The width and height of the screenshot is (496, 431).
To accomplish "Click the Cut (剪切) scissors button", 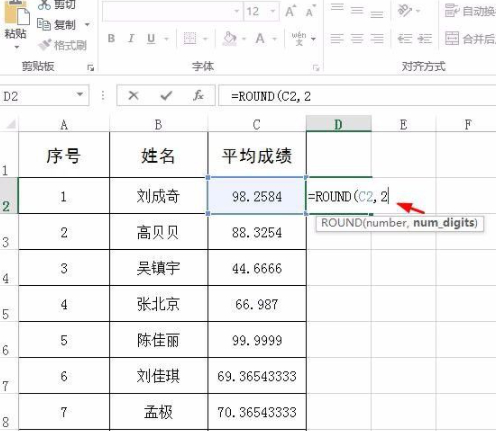I will click(x=56, y=5).
